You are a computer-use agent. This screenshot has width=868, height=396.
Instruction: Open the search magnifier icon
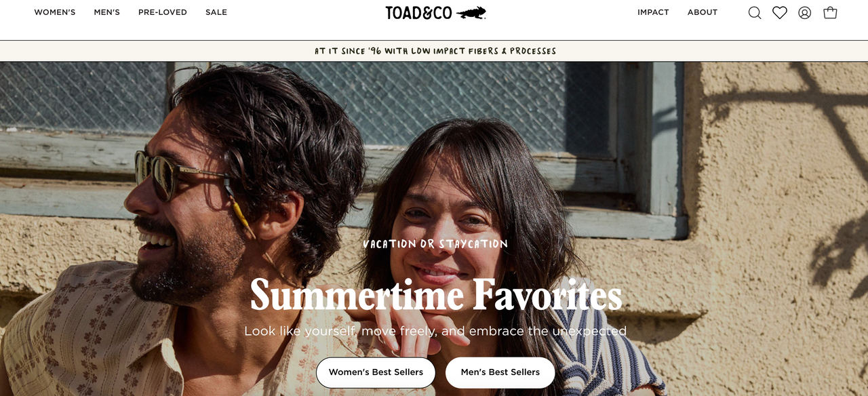pos(755,12)
